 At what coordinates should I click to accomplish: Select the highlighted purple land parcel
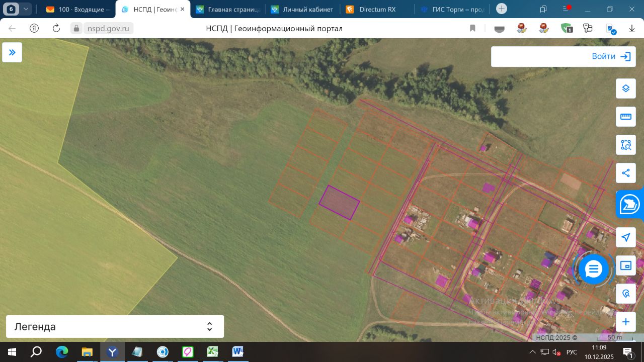[x=339, y=203]
